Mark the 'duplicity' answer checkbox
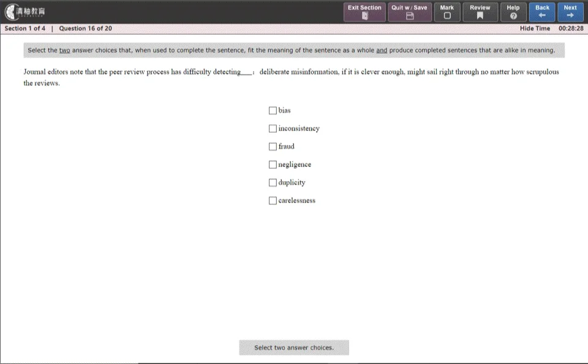 pyautogui.click(x=273, y=183)
